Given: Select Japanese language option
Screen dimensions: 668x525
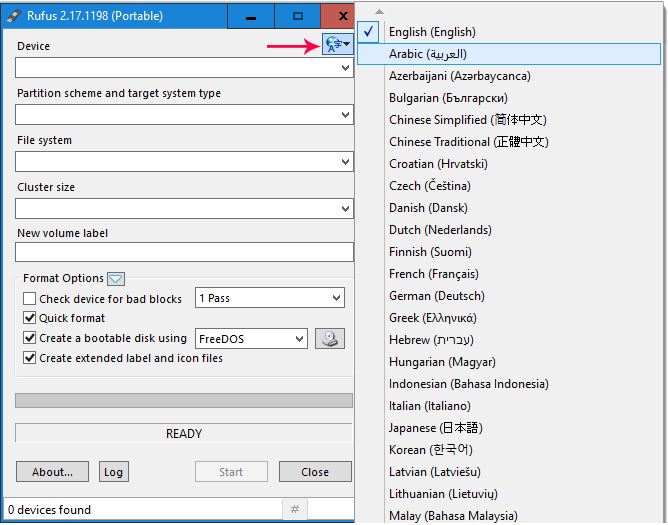Looking at the screenshot, I should pos(509,428).
